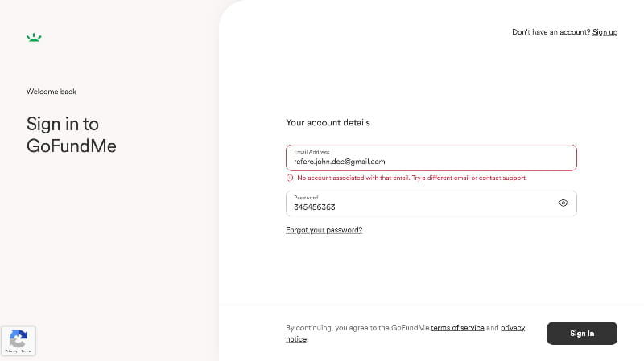Click the Password field label
The width and height of the screenshot is (644, 361).
pyautogui.click(x=306, y=198)
